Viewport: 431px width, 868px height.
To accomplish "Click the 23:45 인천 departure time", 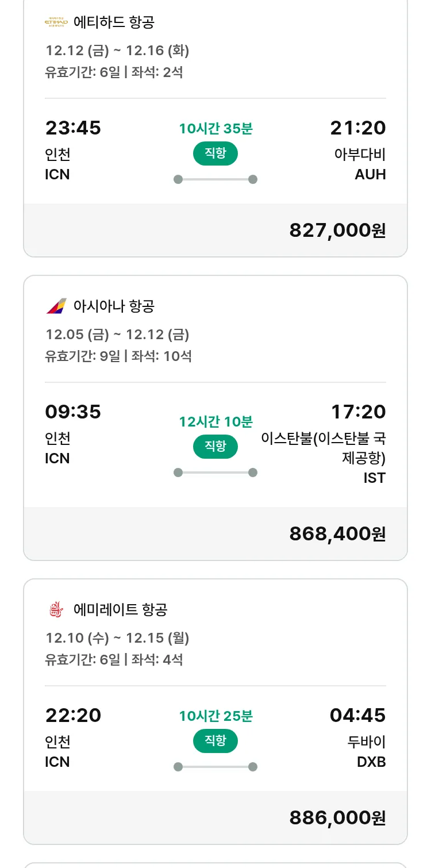I will click(73, 128).
